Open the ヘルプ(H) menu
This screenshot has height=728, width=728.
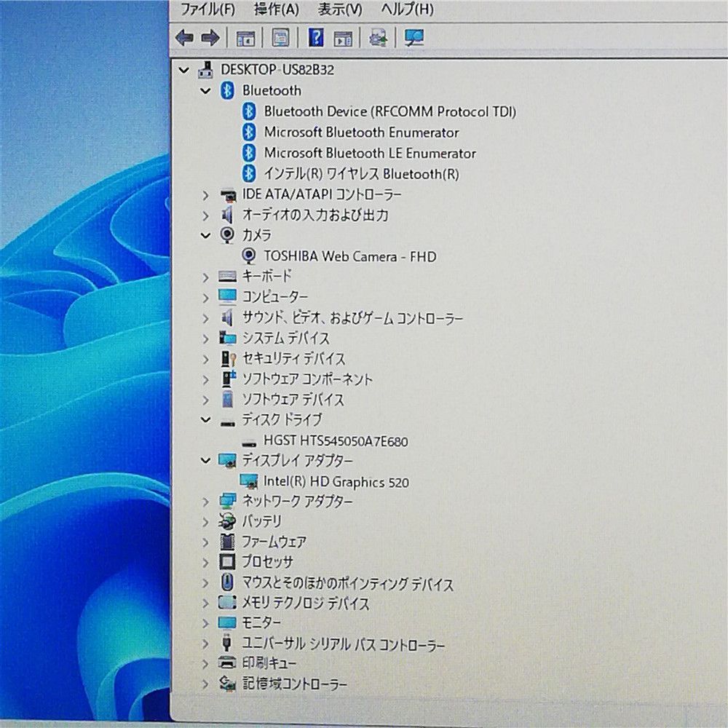[x=408, y=9]
